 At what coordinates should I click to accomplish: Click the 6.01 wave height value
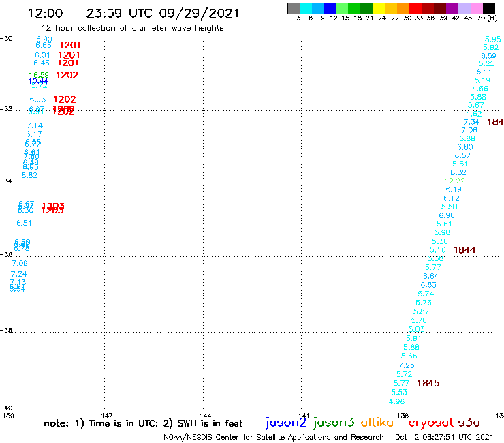click(x=42, y=55)
